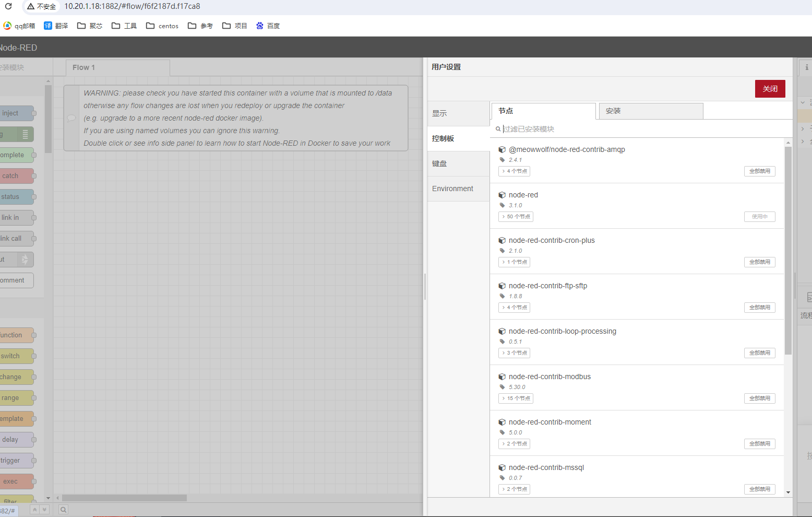The image size is (812, 517).
Task: Expand all palette categories button
Action: pos(44,510)
